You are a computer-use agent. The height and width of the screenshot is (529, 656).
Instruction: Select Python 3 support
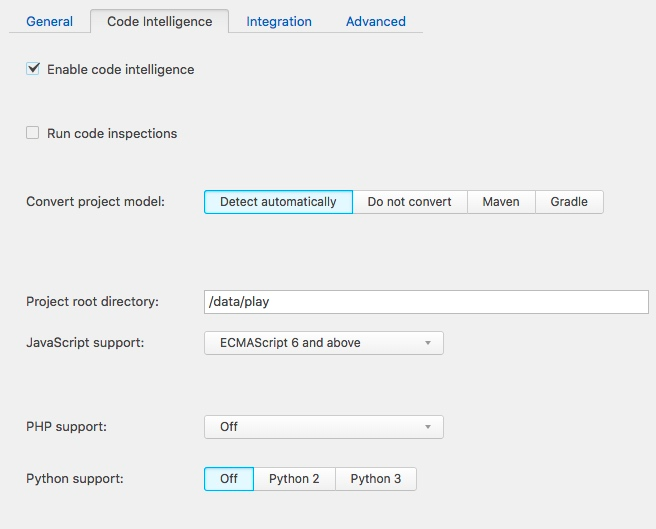click(x=376, y=479)
